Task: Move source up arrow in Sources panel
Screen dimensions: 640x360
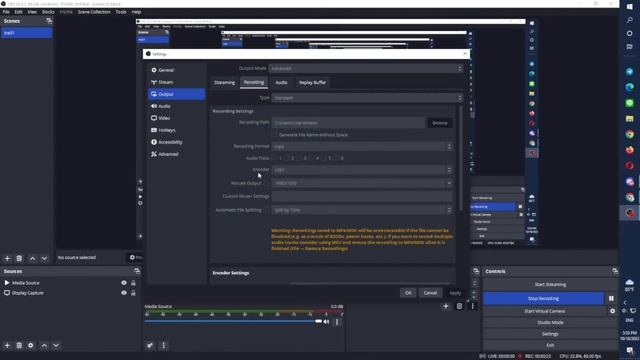Action: (44, 345)
